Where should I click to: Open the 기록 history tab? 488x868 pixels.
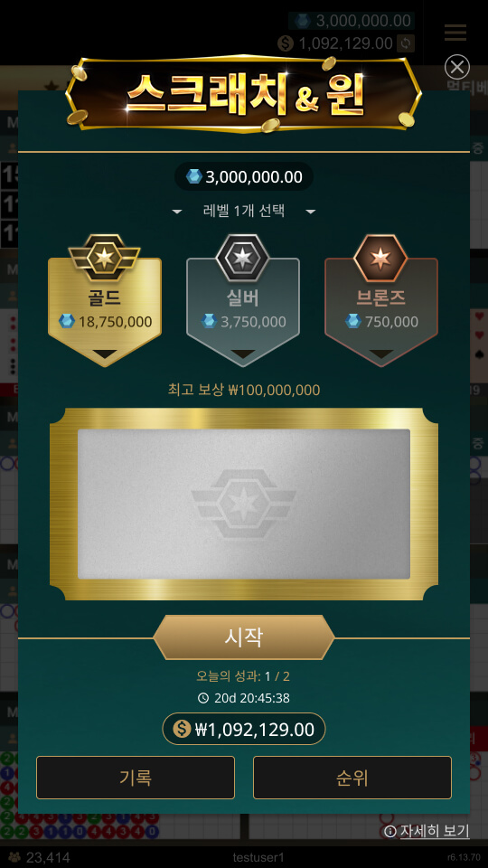(x=136, y=778)
